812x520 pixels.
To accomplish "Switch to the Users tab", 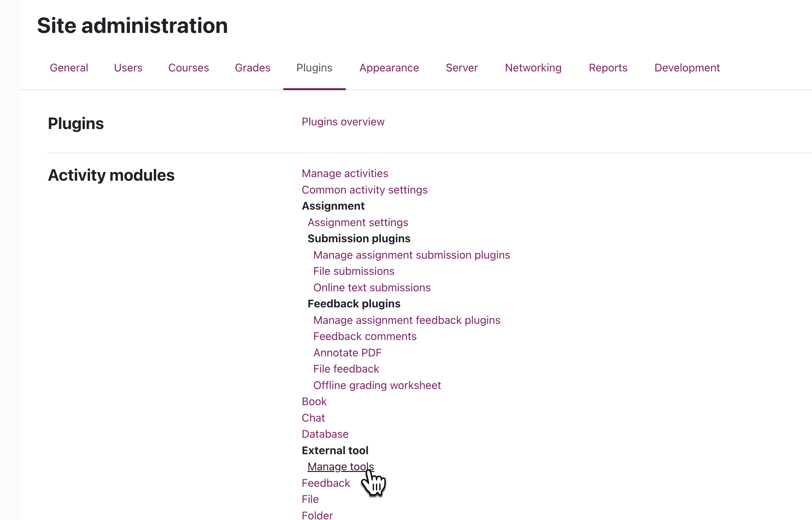I will coord(128,68).
